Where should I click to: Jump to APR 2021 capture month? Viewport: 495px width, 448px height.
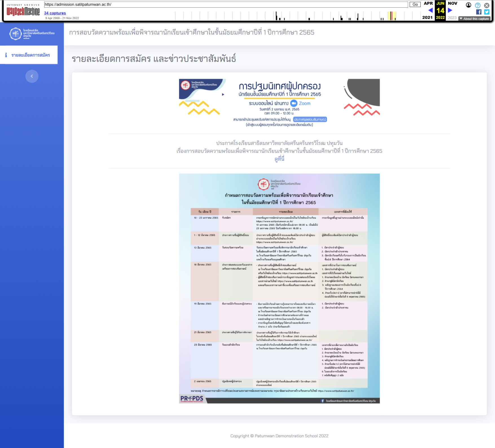[428, 3]
